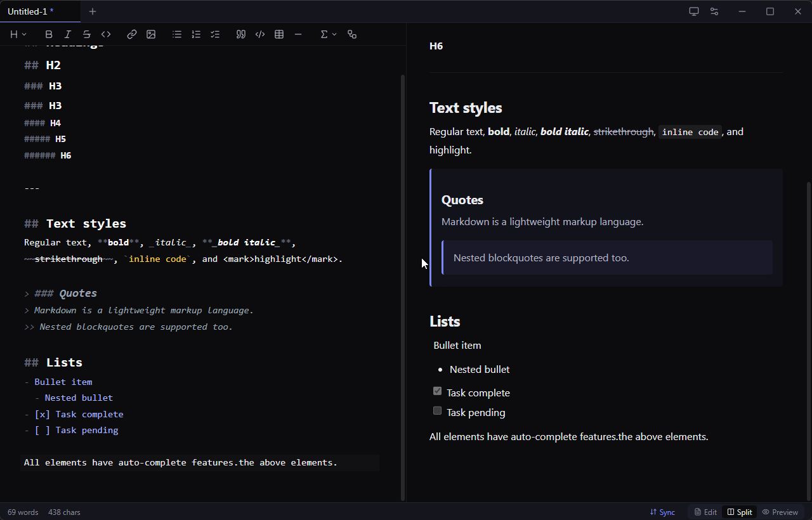This screenshot has height=520, width=812.
Task: Check the Task pending checkbox in preview
Action: [x=437, y=410]
